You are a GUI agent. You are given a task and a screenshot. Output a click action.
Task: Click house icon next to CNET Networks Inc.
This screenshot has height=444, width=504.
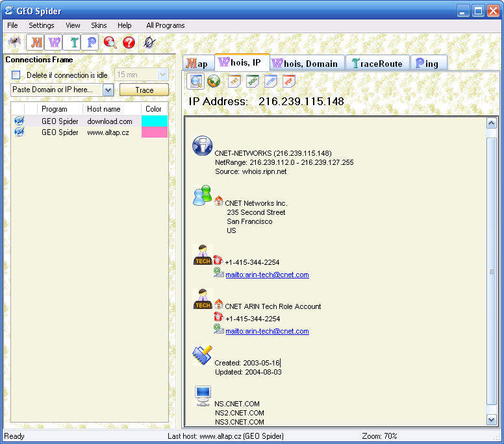point(219,201)
